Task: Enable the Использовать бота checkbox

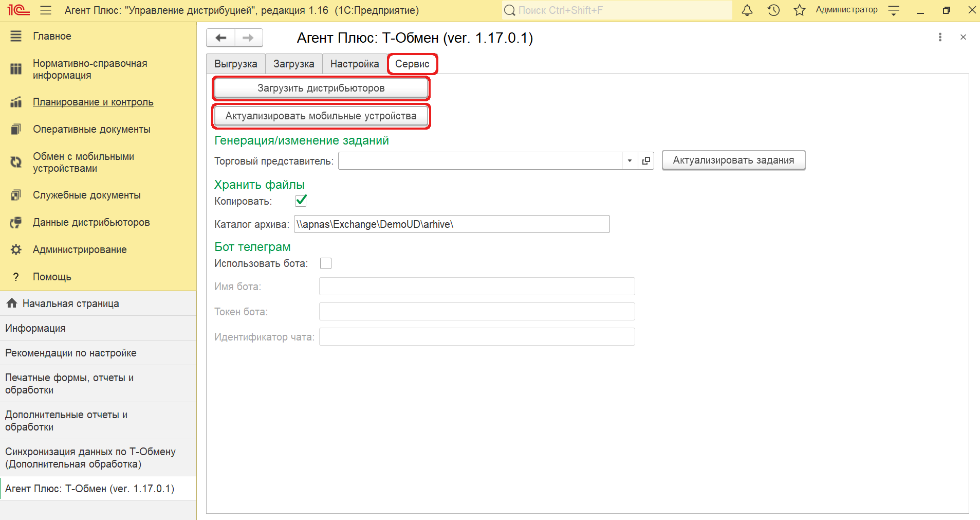Action: (326, 263)
